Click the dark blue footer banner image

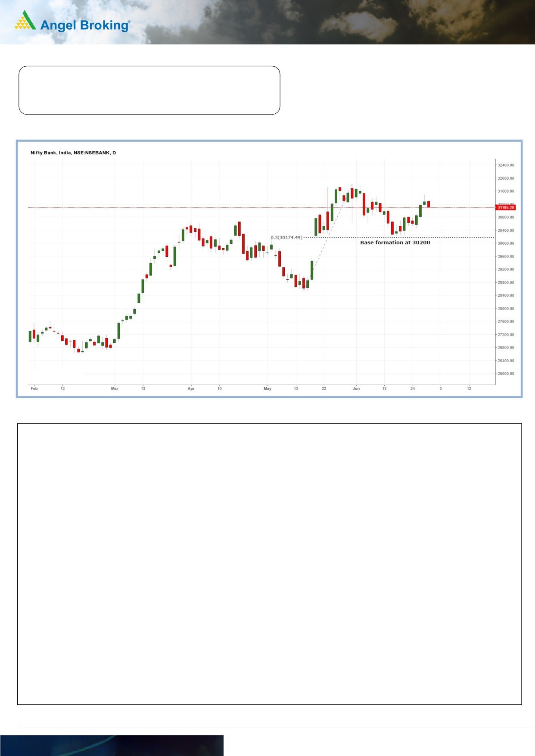tap(112, 746)
